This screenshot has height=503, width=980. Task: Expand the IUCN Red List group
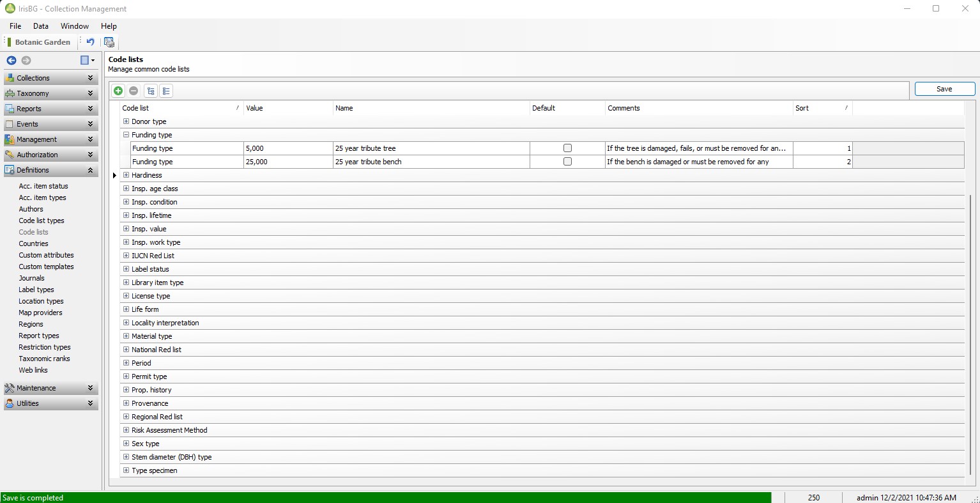pos(126,256)
